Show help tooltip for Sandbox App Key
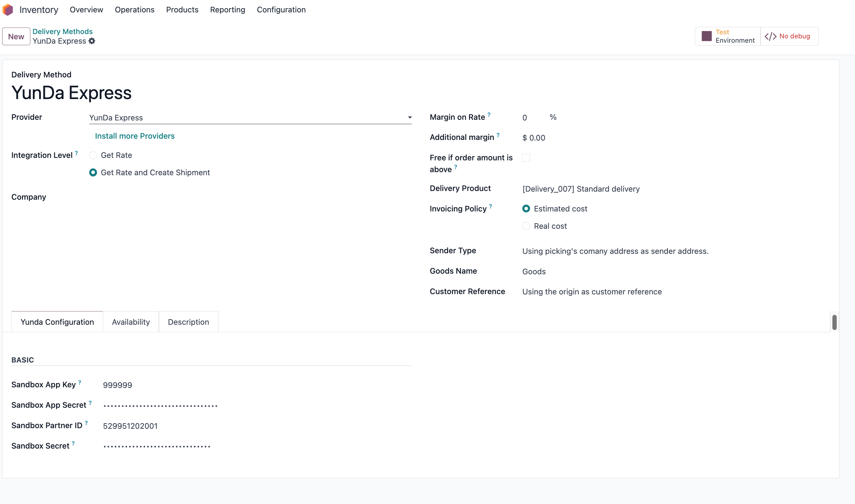The height and width of the screenshot is (504, 855). pyautogui.click(x=80, y=382)
